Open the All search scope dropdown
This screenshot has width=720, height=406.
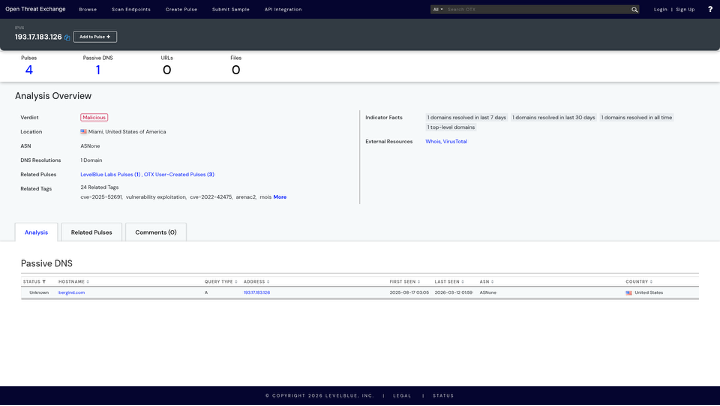[x=438, y=9]
